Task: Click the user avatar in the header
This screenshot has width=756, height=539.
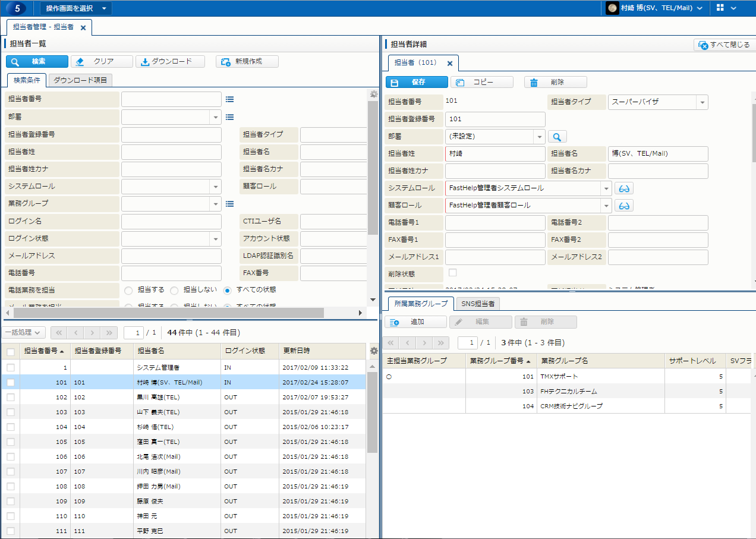Action: (612, 8)
